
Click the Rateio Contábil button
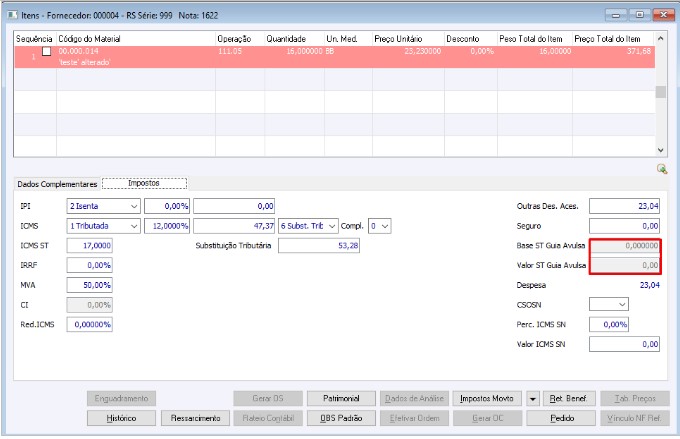tap(268, 418)
